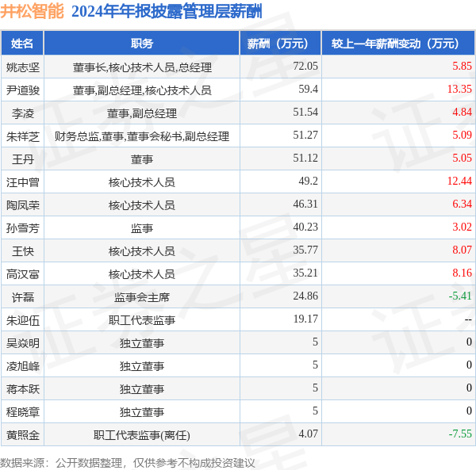Select the name 尹道骏
476x470 pixels.
(x=23, y=90)
